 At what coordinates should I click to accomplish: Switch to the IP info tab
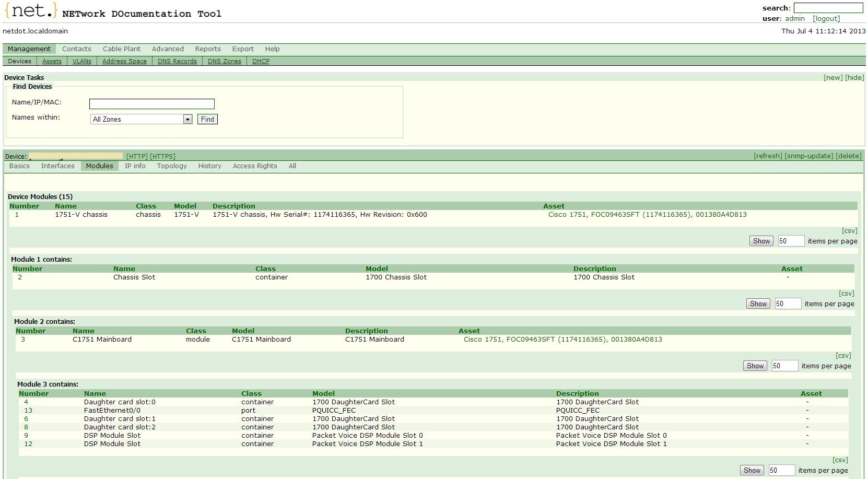135,166
